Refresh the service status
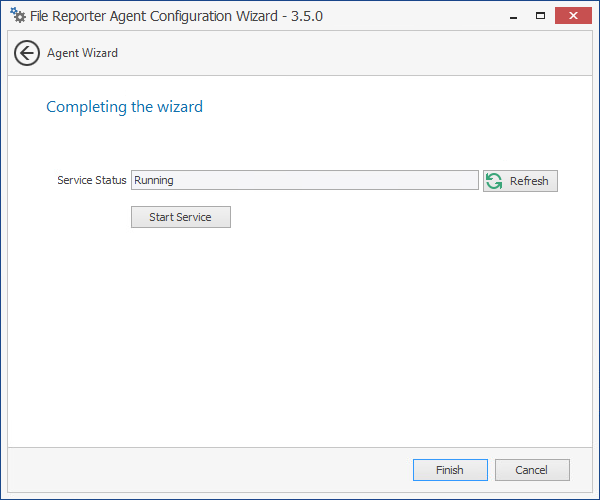600x500 pixels. [x=520, y=181]
